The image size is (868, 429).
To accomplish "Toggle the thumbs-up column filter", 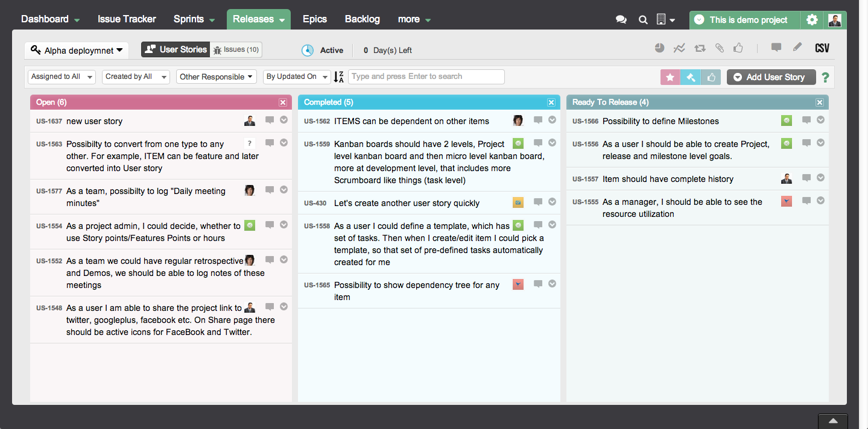I will 711,77.
